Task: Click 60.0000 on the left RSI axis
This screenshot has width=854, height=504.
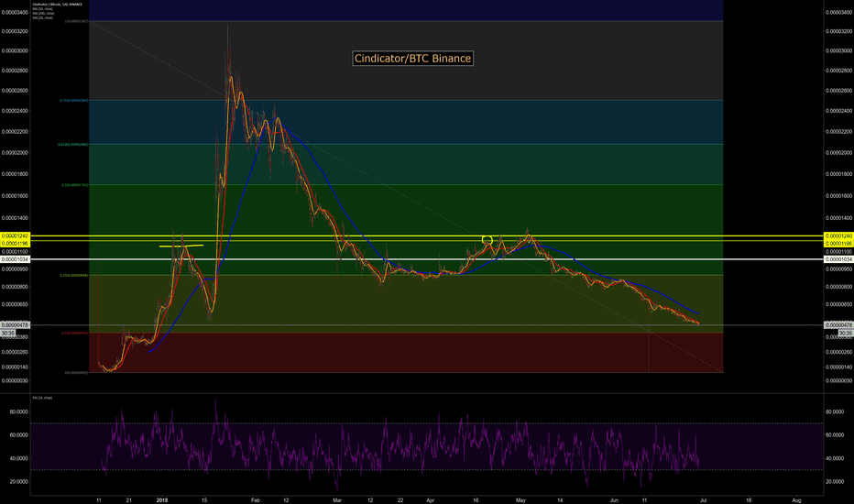Action: coord(18,434)
